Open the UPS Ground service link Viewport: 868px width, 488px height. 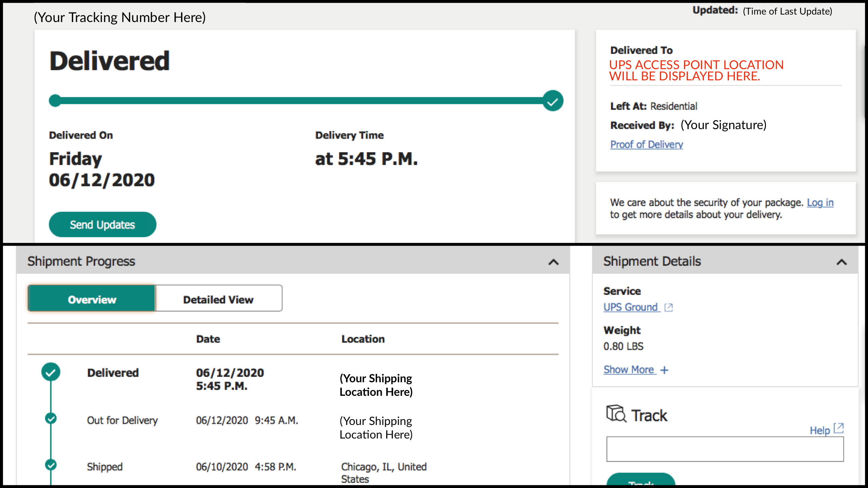[x=630, y=307]
